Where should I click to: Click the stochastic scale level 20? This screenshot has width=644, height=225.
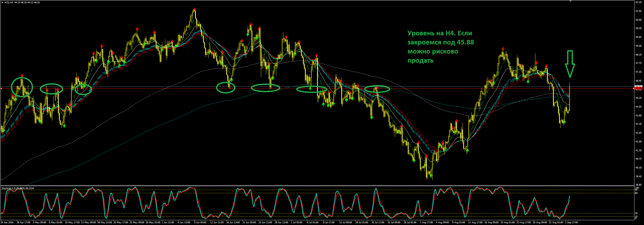point(636,213)
